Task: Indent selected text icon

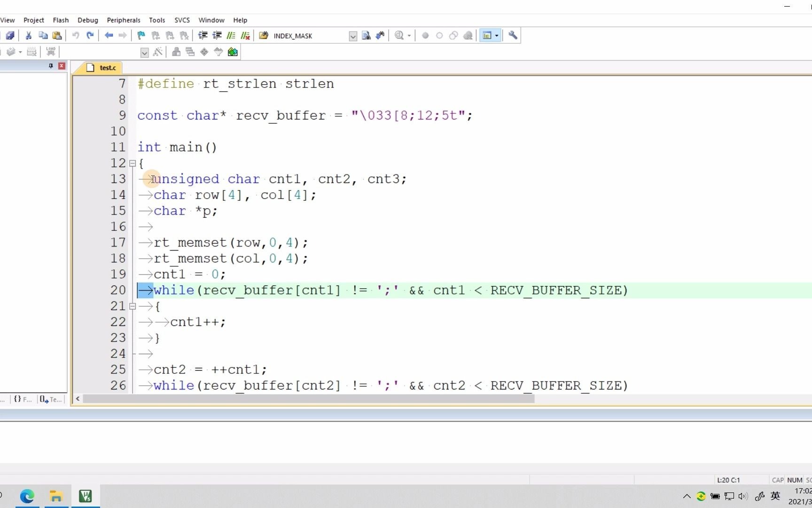Action: pyautogui.click(x=203, y=35)
